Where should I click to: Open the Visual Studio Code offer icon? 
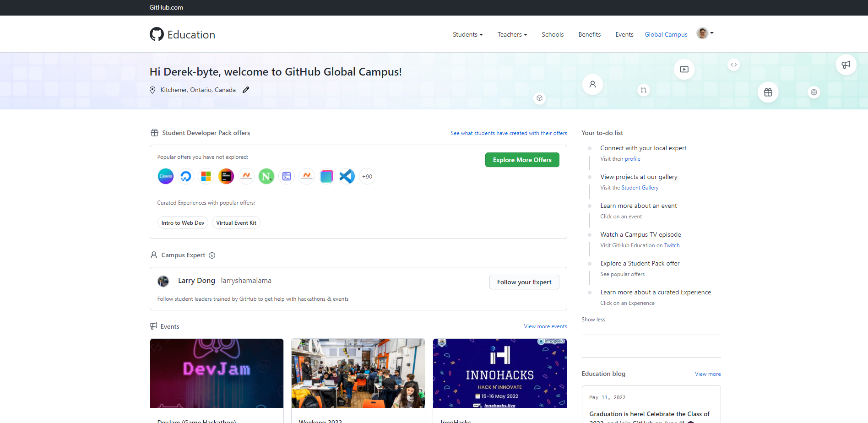(347, 176)
